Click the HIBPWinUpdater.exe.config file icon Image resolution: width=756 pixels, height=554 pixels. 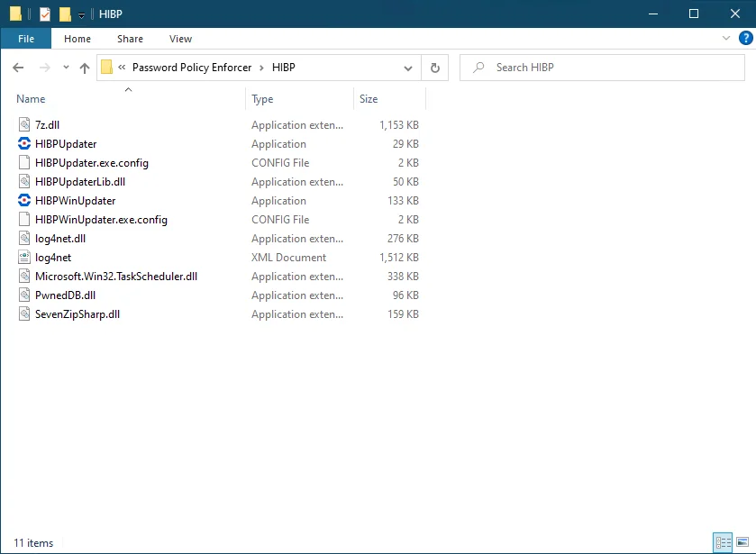click(24, 220)
